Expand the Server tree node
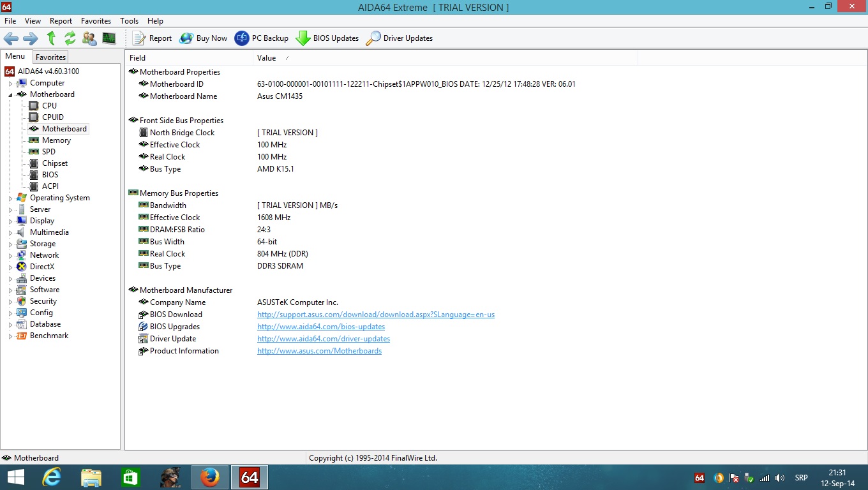Screen dimensions: 868x490 10,210
